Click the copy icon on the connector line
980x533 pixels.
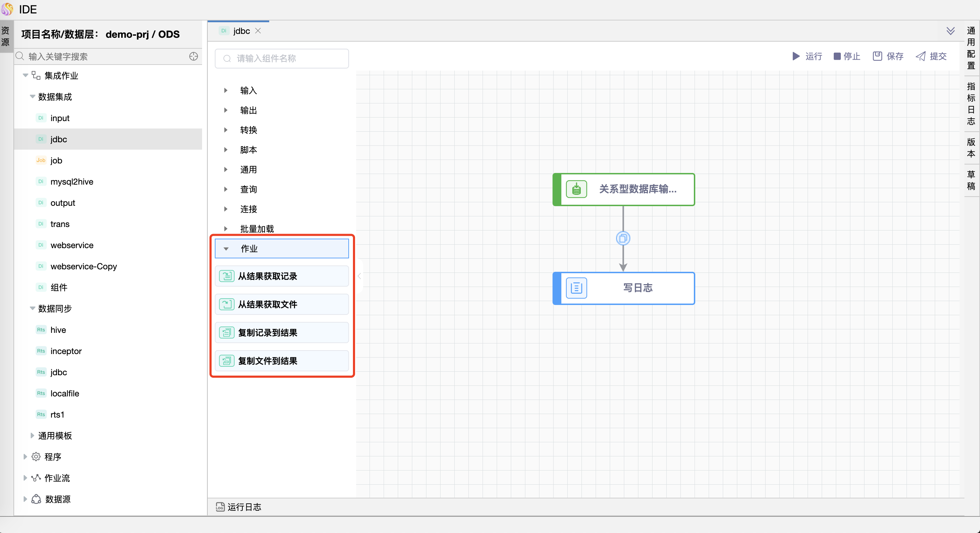623,238
